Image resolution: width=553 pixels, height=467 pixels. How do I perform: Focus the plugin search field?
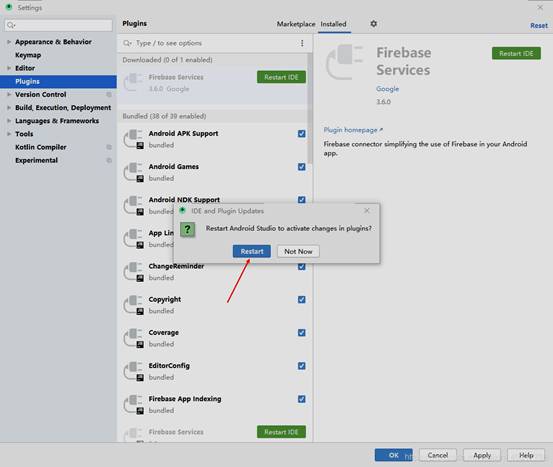pos(210,43)
